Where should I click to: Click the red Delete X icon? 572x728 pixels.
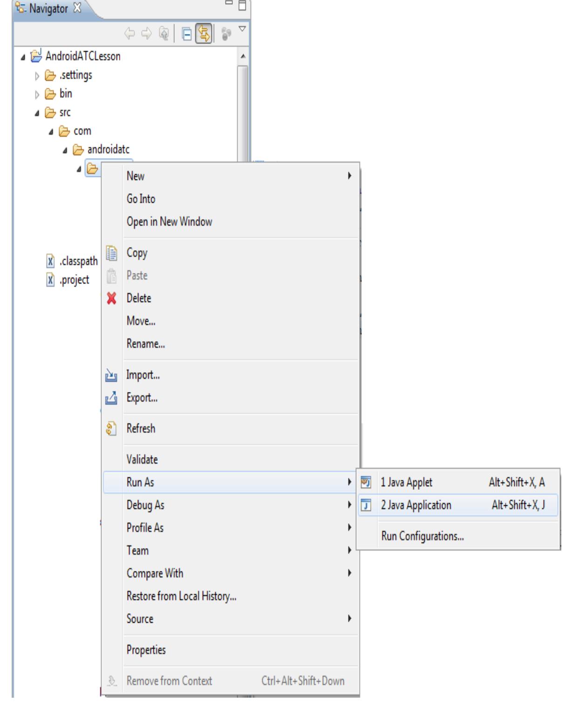(111, 298)
